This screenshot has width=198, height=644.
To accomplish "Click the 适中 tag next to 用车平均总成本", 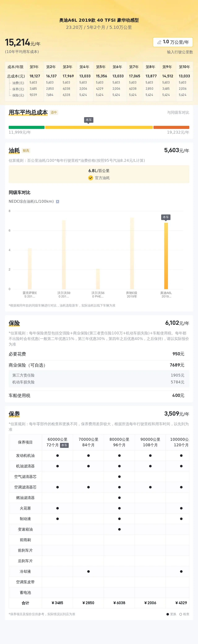I will (x=54, y=112).
